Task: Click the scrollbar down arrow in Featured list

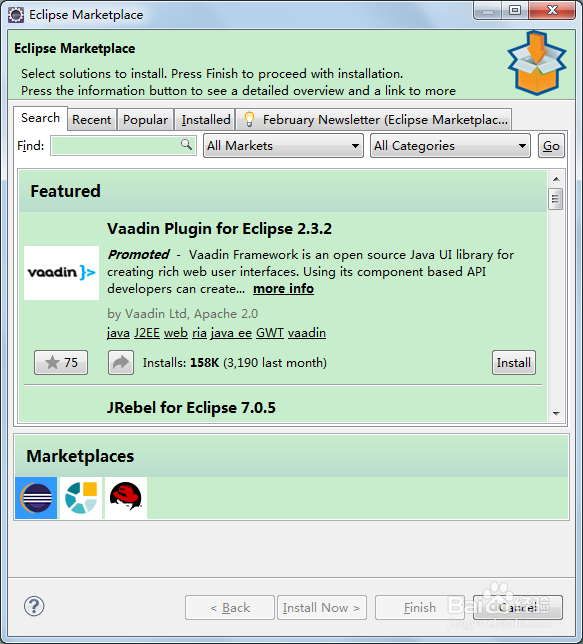Action: [x=556, y=414]
